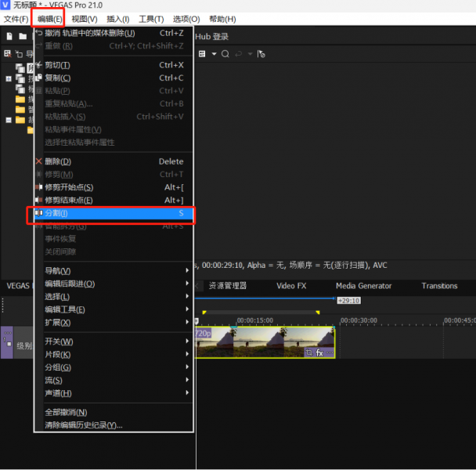476x470 pixels.
Task: Open the 工具(T) menu
Action: (151, 19)
